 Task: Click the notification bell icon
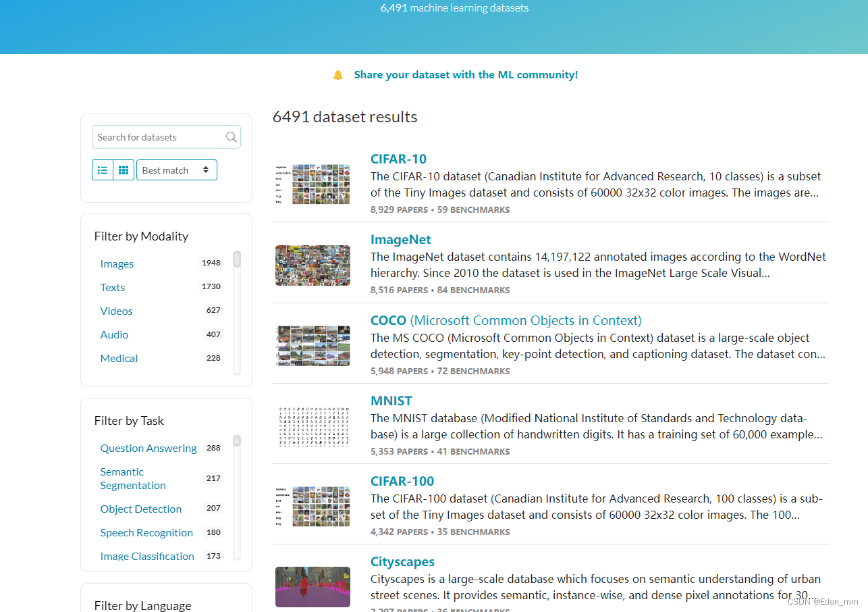pyautogui.click(x=338, y=75)
